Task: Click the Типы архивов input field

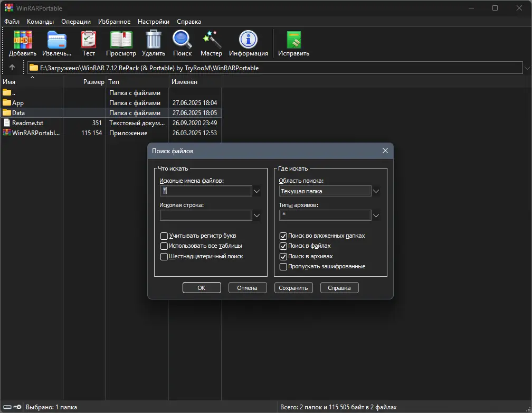Action: [x=325, y=215]
